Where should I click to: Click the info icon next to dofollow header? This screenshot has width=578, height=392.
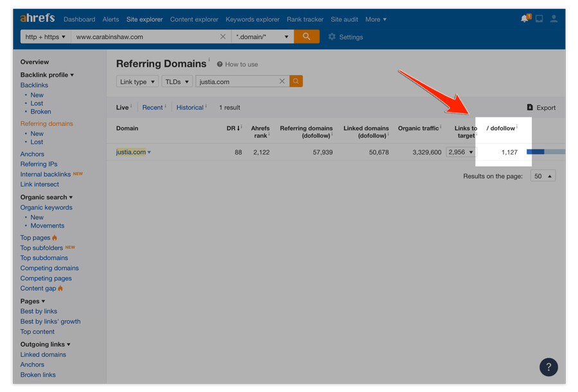pos(517,126)
